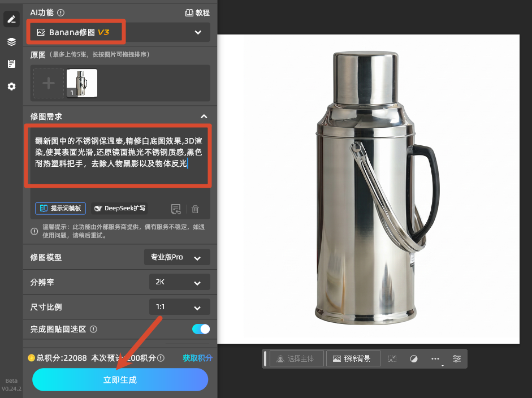This screenshot has width=532, height=398.
Task: Click the half-circle adjustment icon
Action: pos(414,358)
